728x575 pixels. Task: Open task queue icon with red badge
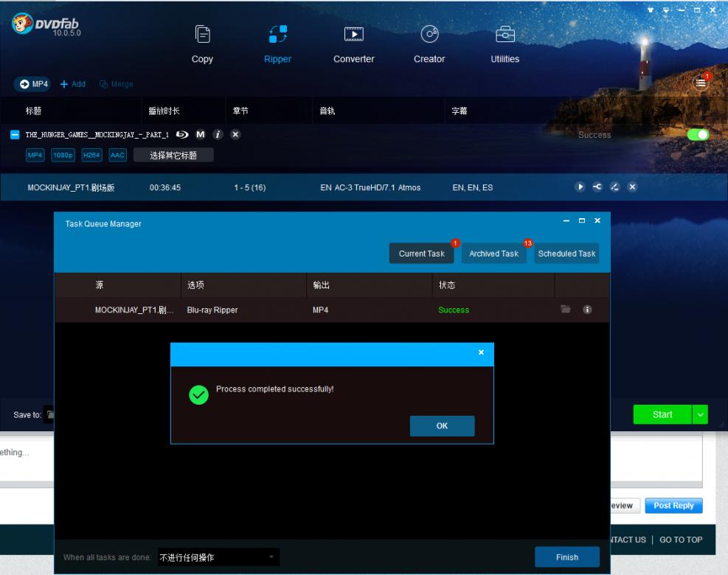(701, 83)
